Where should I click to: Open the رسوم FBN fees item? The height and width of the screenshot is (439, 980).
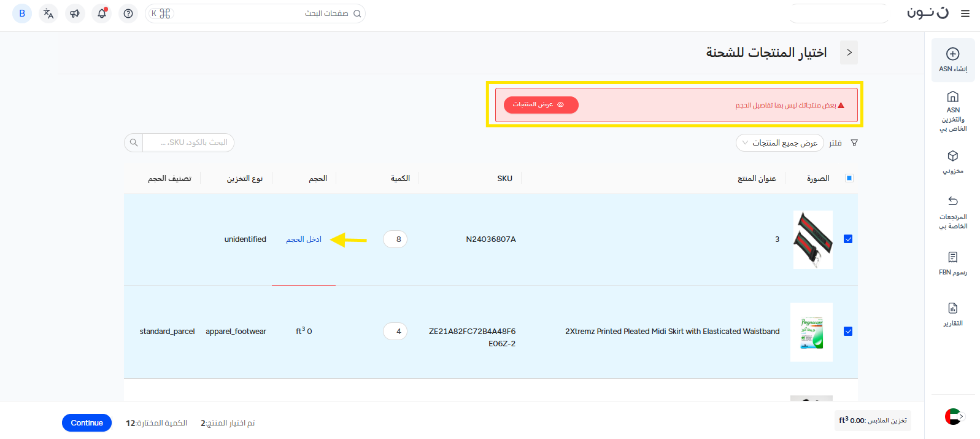(x=953, y=263)
